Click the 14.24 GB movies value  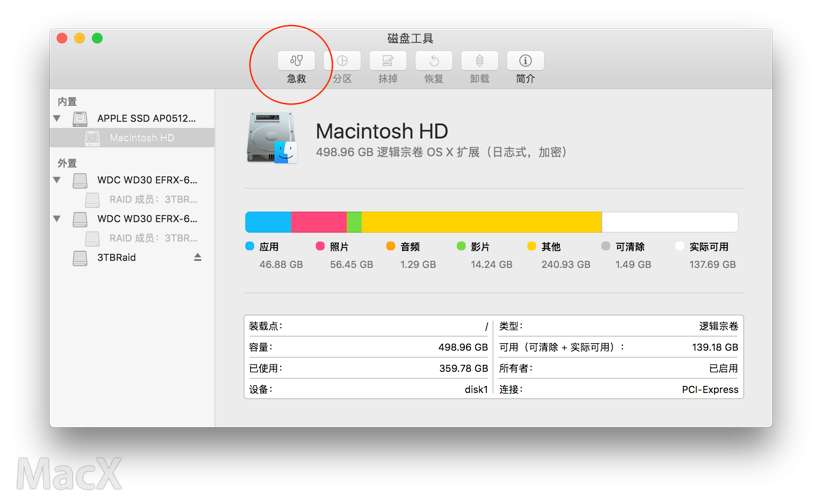coord(491,265)
